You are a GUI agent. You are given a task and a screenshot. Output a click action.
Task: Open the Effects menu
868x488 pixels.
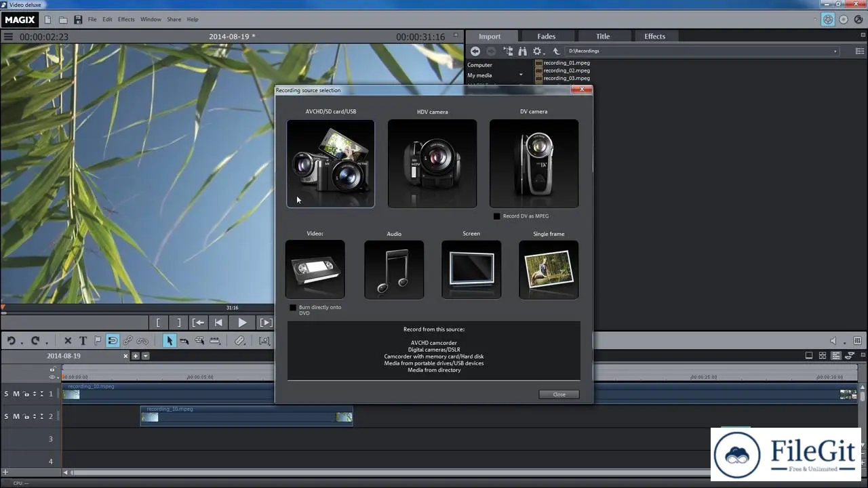pyautogui.click(x=126, y=20)
